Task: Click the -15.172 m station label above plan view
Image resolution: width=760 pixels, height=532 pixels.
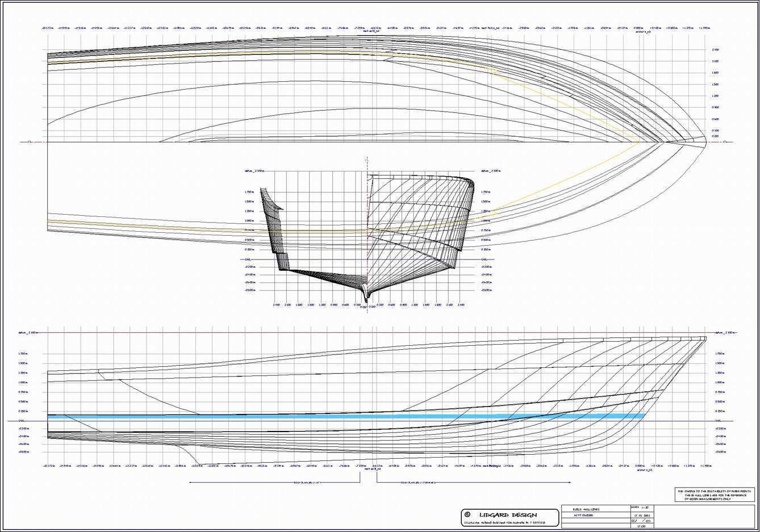Action: (48, 27)
